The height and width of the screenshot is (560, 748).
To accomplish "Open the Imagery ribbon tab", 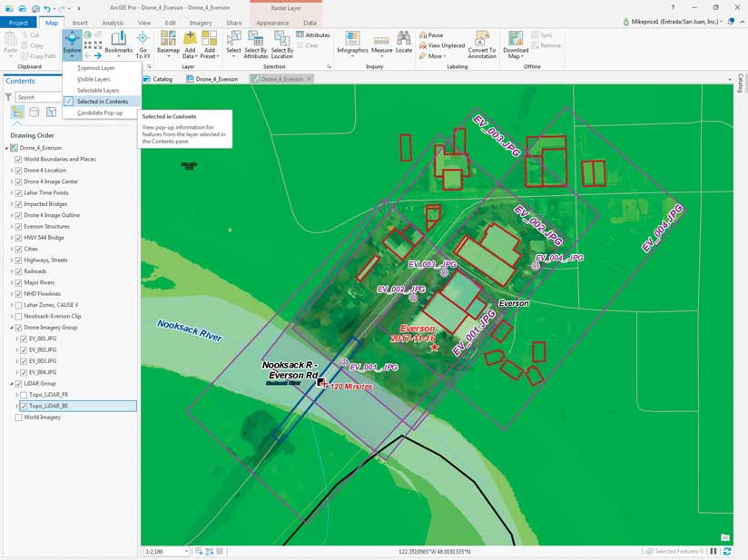I will 201,23.
